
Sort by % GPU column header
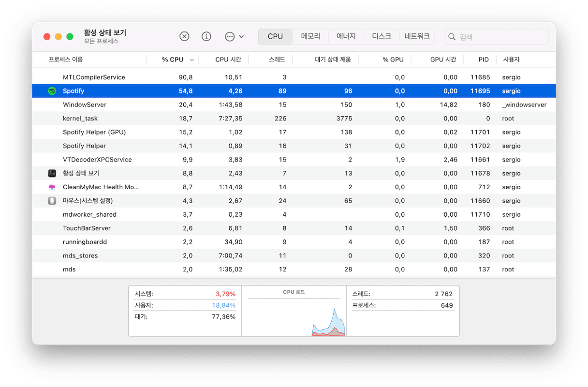393,60
